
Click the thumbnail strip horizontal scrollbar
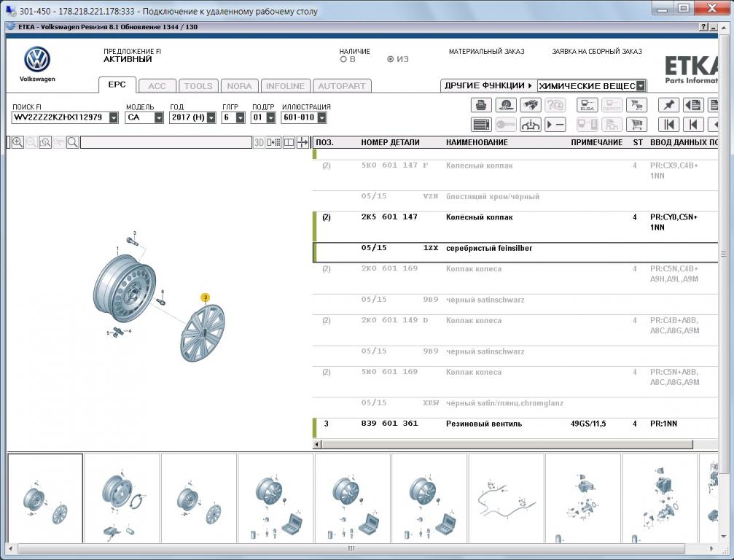(351, 548)
